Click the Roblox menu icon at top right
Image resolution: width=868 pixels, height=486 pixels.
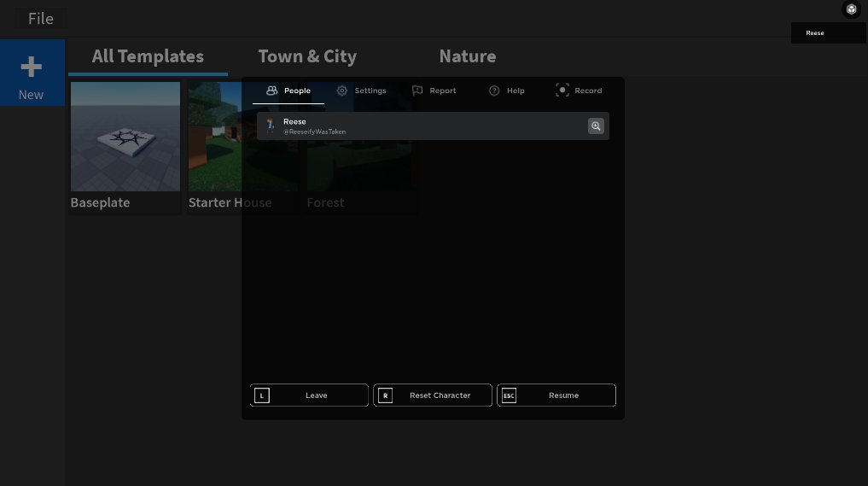coord(852,9)
